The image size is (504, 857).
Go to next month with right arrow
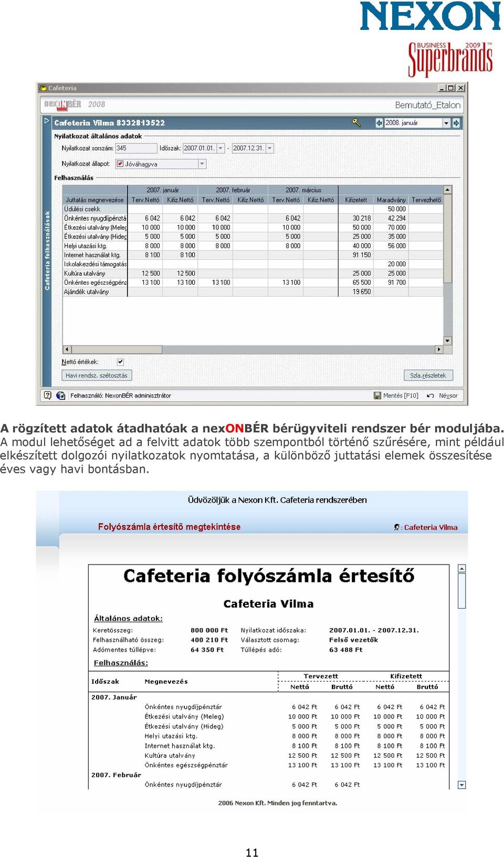456,122
